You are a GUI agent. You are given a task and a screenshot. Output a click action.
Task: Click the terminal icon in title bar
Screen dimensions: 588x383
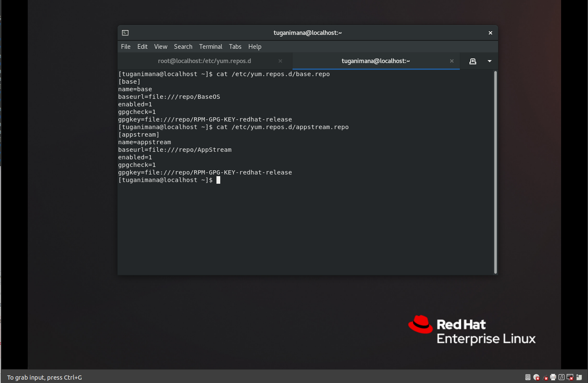[125, 33]
